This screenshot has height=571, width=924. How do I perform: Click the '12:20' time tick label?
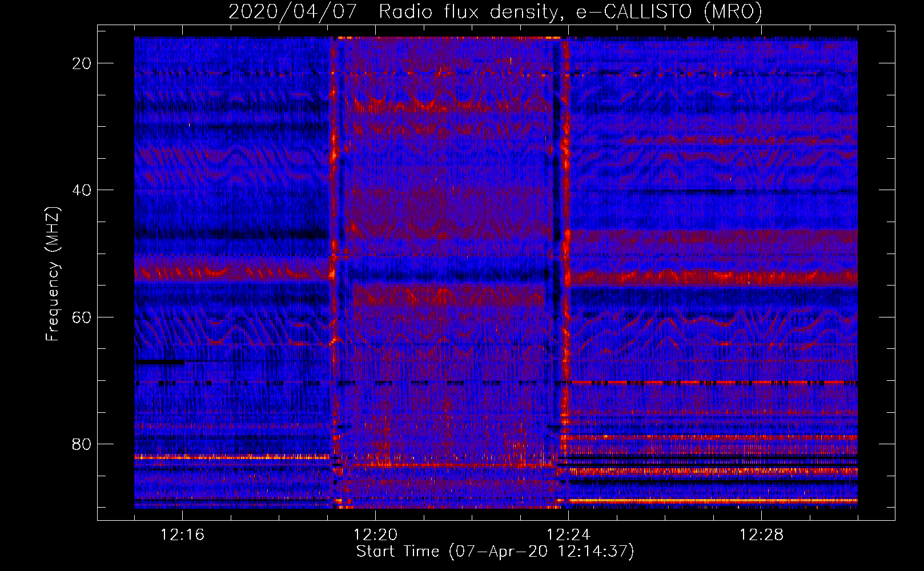pos(375,535)
